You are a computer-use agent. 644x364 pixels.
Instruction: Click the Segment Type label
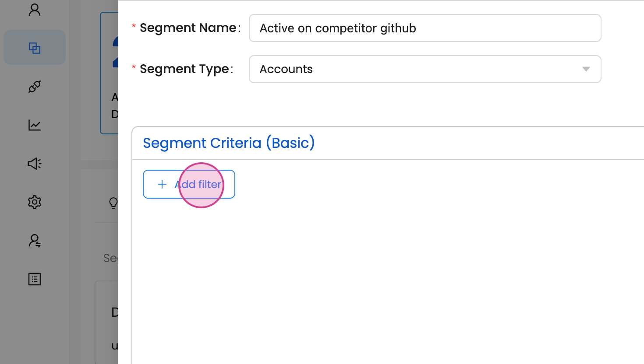184,69
